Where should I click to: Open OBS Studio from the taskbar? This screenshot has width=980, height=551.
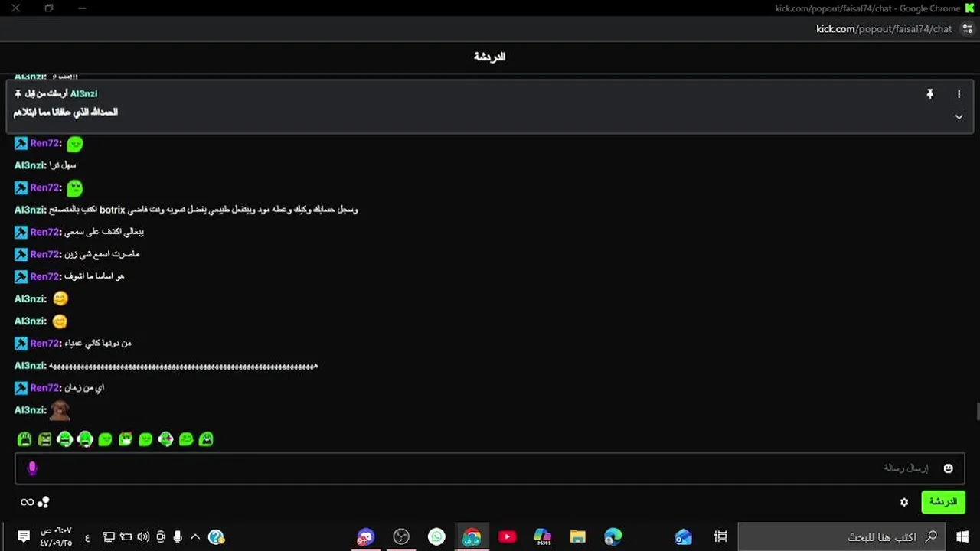point(401,536)
